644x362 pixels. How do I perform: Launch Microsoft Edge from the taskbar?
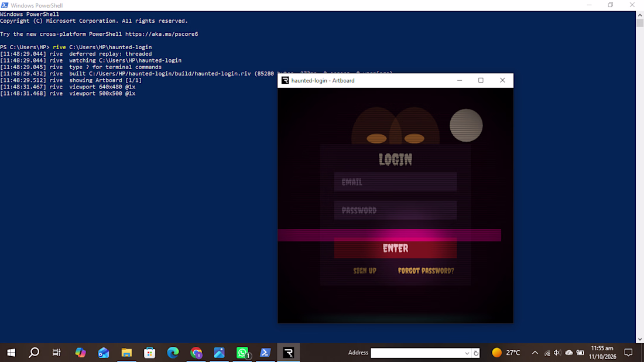pos(173,353)
